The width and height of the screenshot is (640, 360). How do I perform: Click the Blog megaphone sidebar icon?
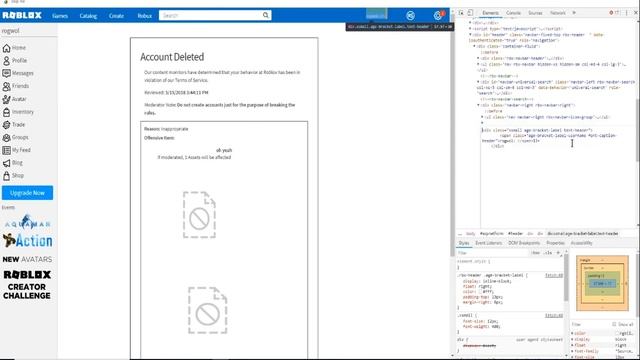pos(6,163)
